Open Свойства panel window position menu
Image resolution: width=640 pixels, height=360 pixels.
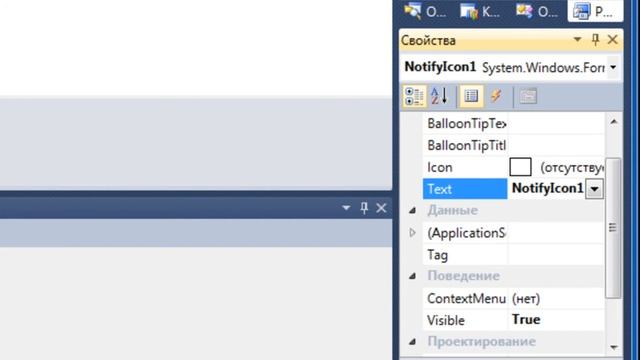click(x=578, y=40)
